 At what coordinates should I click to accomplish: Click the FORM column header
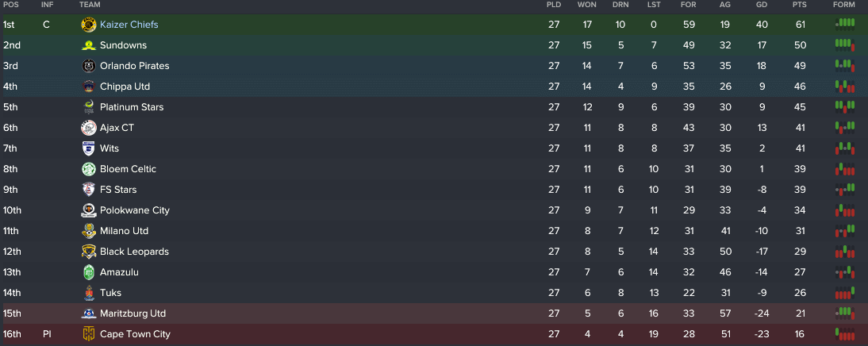click(844, 5)
